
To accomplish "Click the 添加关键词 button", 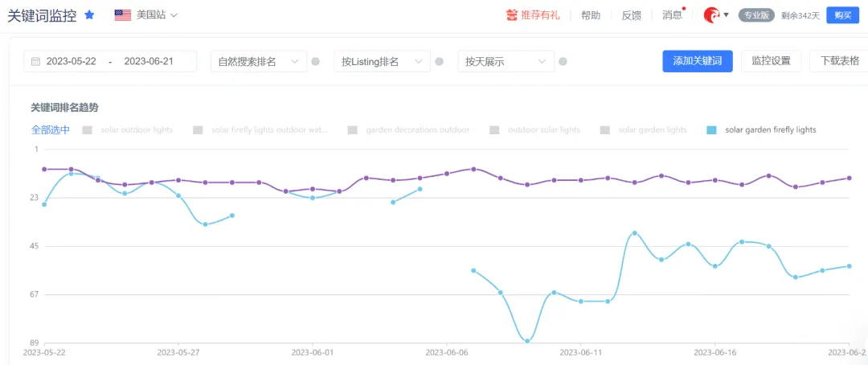I will click(x=698, y=61).
